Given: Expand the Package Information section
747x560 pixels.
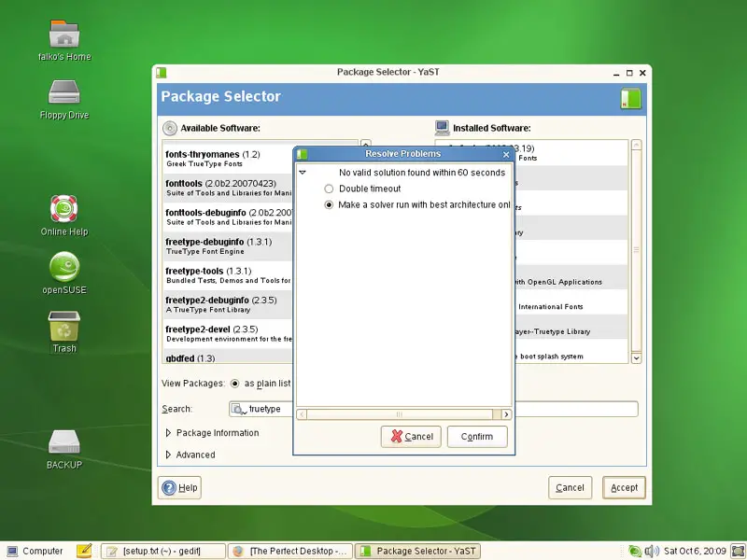Looking at the screenshot, I should 168,433.
